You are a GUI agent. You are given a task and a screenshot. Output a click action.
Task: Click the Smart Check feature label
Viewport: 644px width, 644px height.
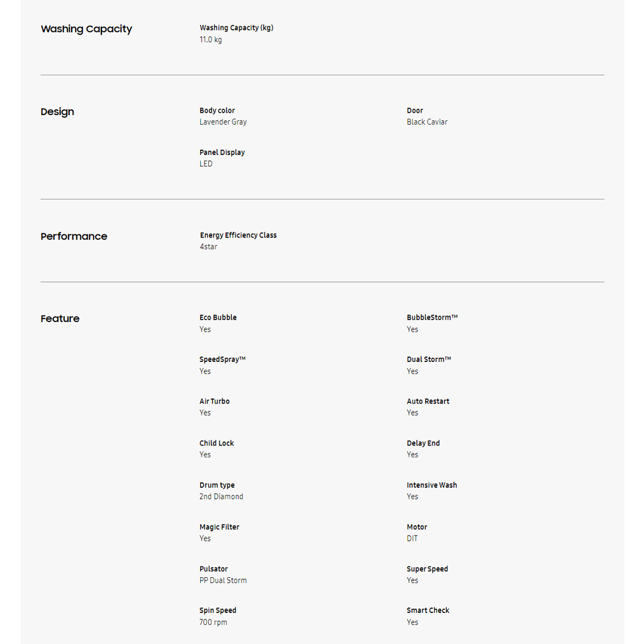point(428,610)
